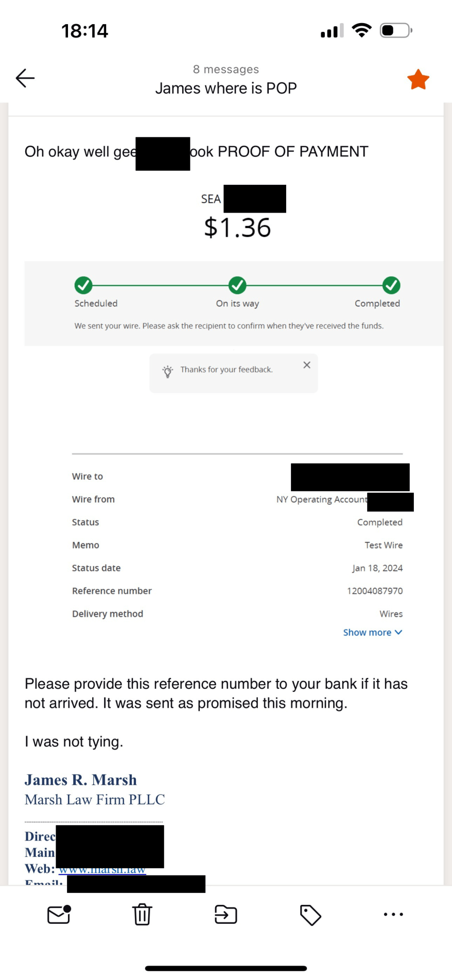Click the 'On its way' checkmark step
The width and height of the screenshot is (452, 980).
[237, 285]
